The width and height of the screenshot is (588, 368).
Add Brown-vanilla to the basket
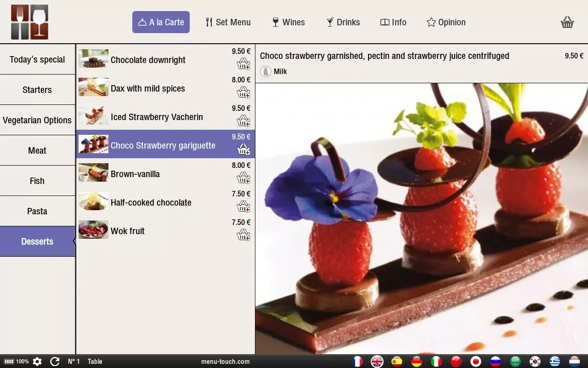click(x=243, y=178)
